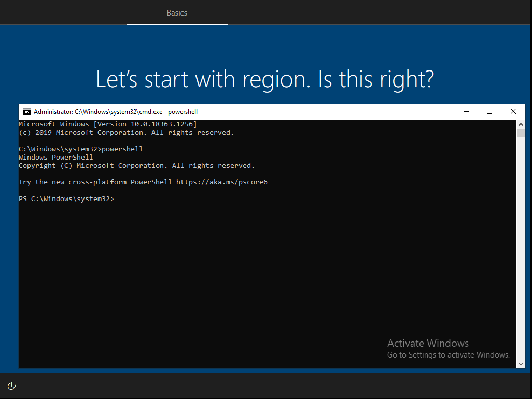Click the 'Windows PowerShell' output line
Screen dimensions: 532x399
(55, 158)
